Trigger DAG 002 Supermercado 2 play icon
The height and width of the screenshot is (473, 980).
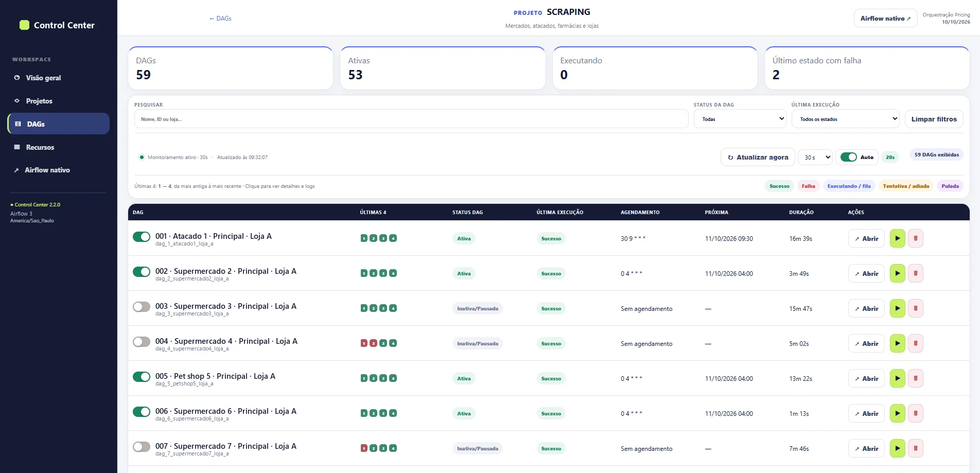(897, 273)
